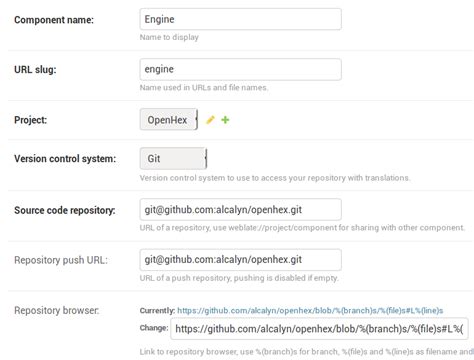Click the Component name field containing Engine

tap(241, 19)
